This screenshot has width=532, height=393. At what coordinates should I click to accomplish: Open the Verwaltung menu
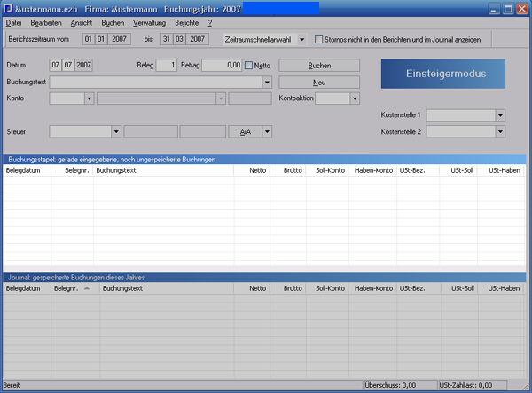click(x=149, y=23)
